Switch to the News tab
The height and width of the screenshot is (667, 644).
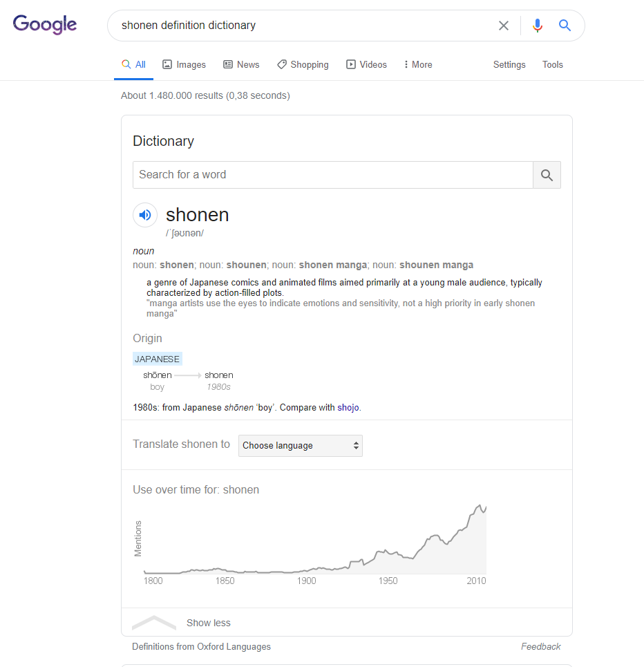(x=241, y=64)
